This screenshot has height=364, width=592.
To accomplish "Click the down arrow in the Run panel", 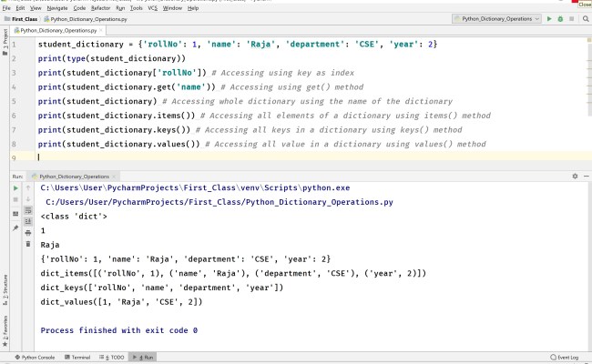I will tap(28, 198).
